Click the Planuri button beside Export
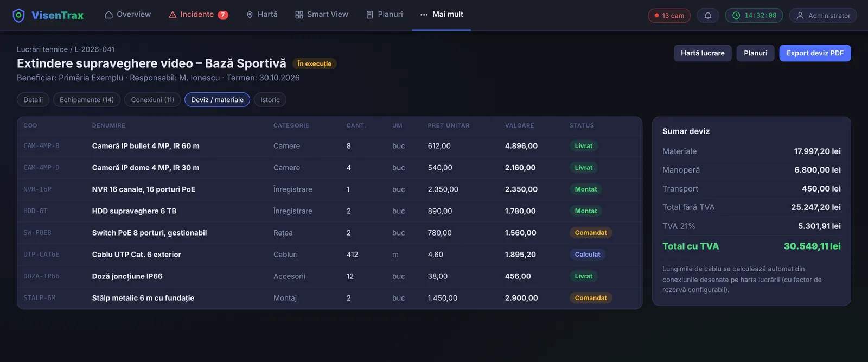 pyautogui.click(x=755, y=53)
